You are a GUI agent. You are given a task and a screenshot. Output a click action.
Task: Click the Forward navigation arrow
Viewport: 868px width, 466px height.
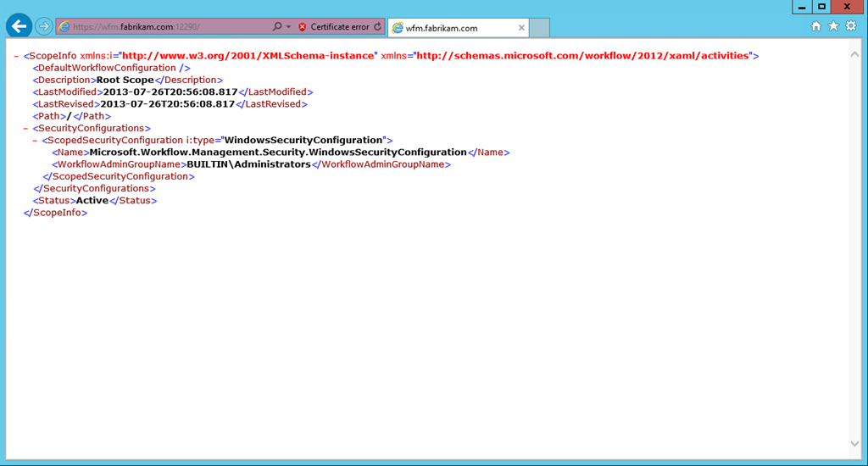tap(44, 26)
